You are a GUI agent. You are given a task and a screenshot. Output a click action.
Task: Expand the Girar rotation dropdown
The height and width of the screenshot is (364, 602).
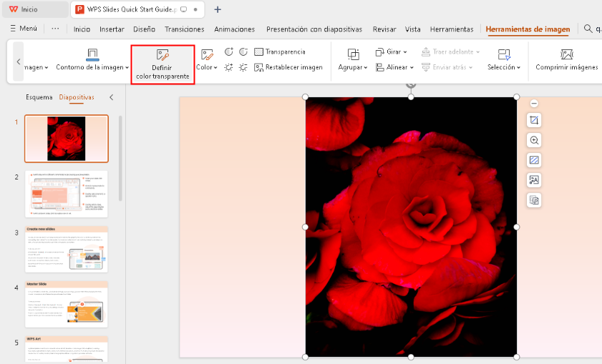[x=392, y=52]
